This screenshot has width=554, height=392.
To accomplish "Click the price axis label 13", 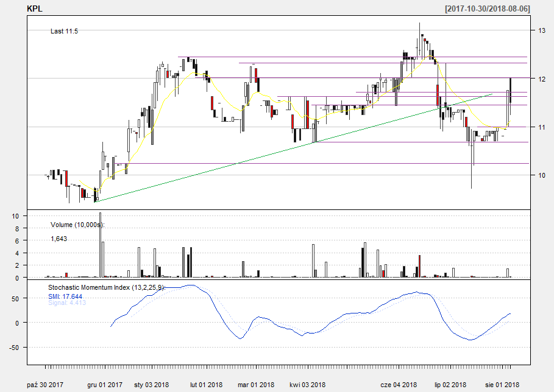I will pos(542,30).
